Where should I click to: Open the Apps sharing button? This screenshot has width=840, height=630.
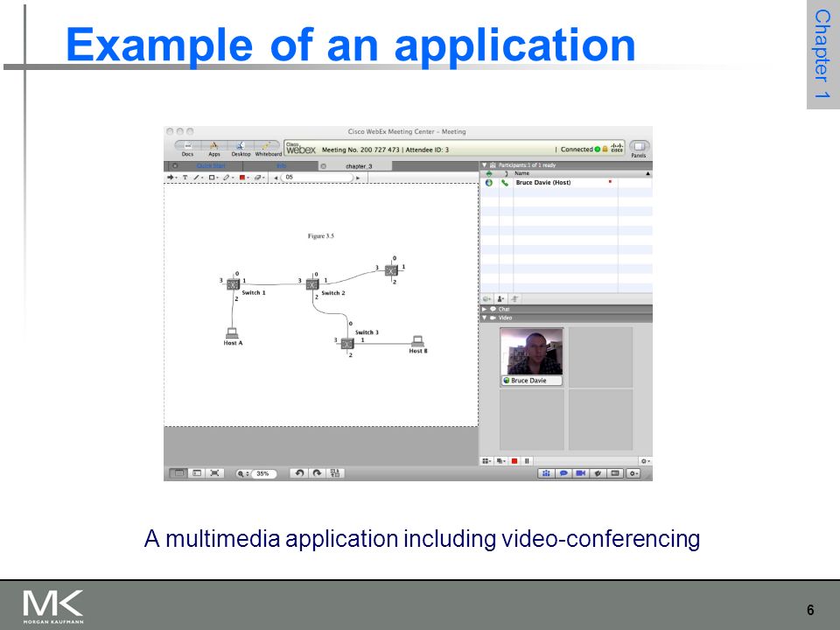[213, 149]
